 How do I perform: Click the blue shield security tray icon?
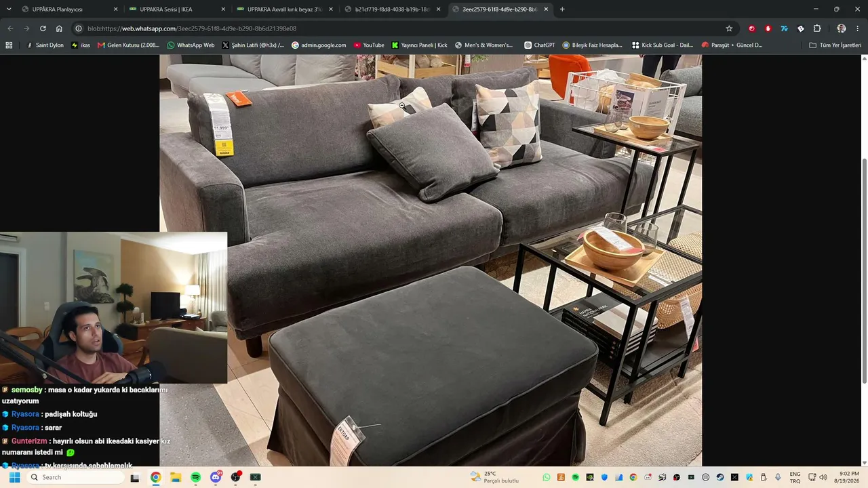point(604,477)
